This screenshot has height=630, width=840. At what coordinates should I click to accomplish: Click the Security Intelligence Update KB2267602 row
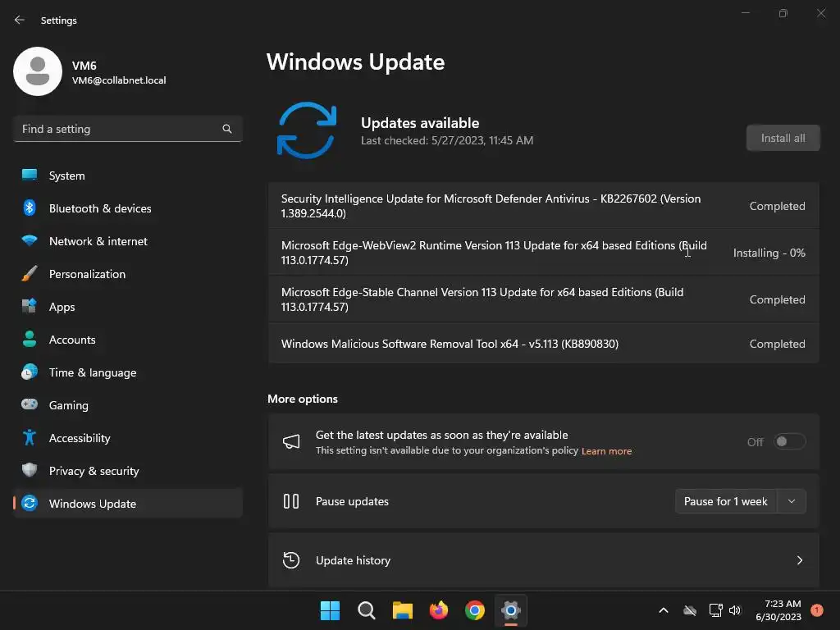point(543,206)
